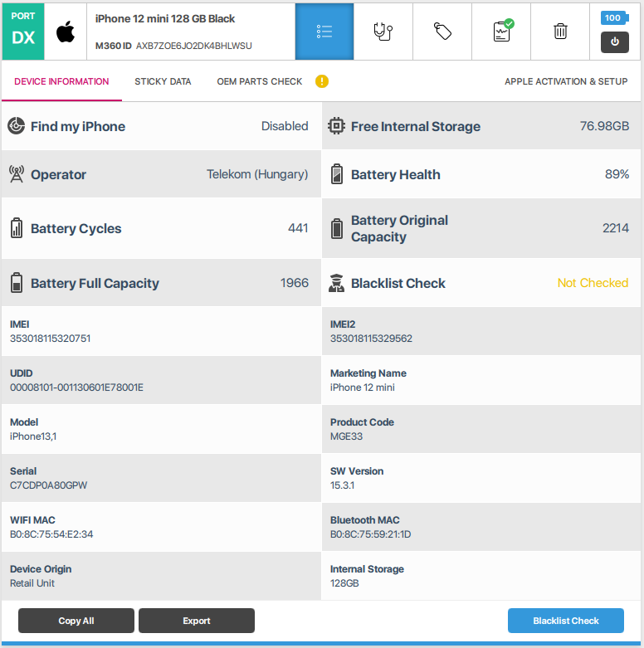Viewport: 644px width, 648px height.
Task: Click the Battery Full Capacity icon
Action: coord(17,283)
